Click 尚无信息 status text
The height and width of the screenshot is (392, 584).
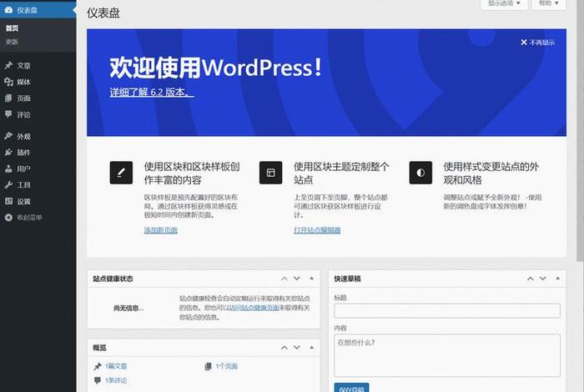point(128,308)
